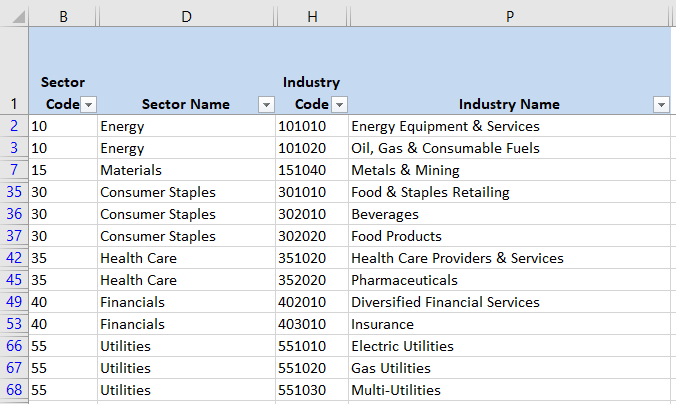The width and height of the screenshot is (676, 404).
Task: Click the Insurance cell
Action: (x=510, y=324)
